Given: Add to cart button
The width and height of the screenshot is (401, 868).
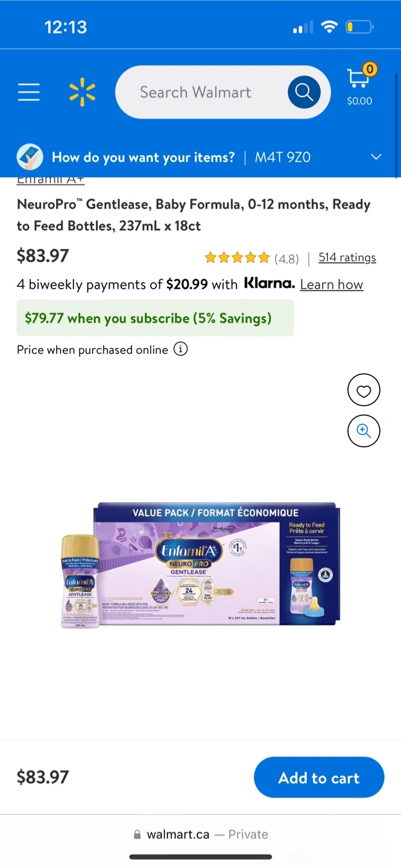Looking at the screenshot, I should pyautogui.click(x=319, y=778).
